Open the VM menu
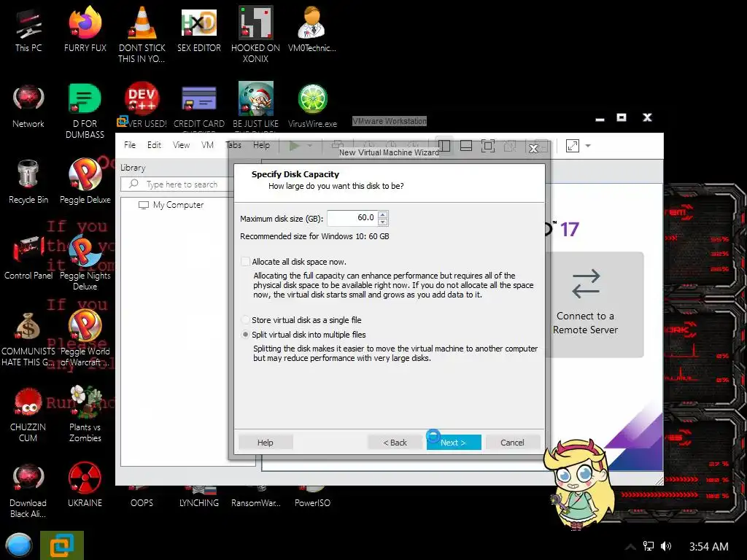The width and height of the screenshot is (747, 560). [207, 145]
